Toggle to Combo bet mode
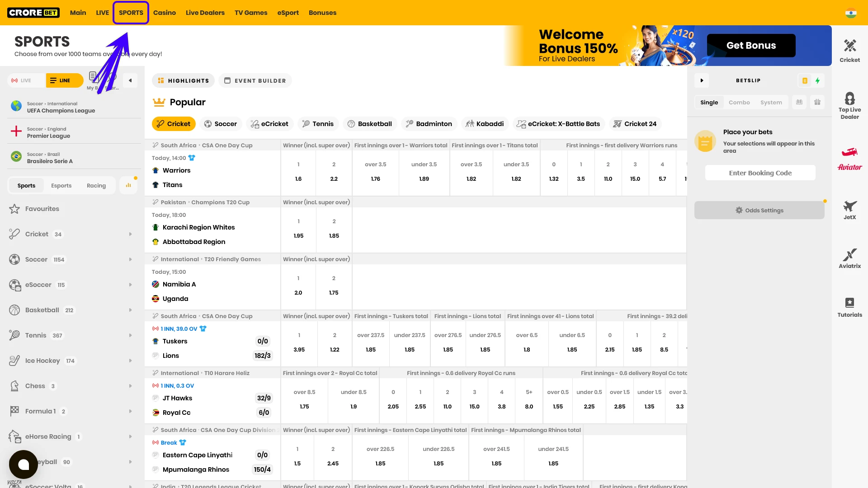The width and height of the screenshot is (868, 488). (740, 102)
